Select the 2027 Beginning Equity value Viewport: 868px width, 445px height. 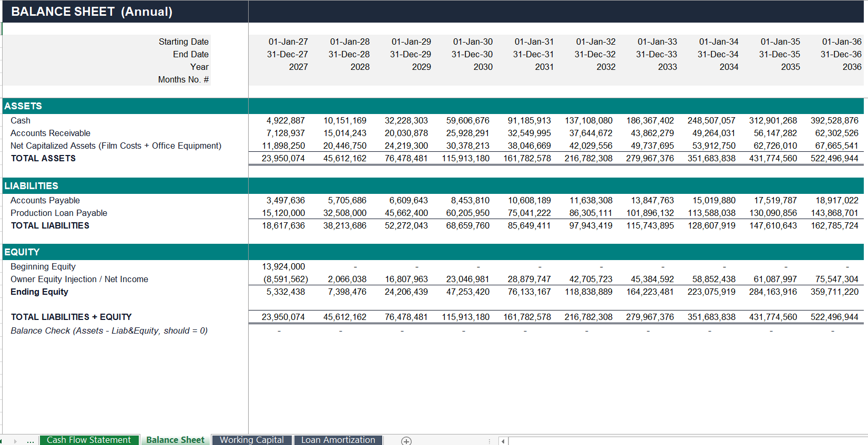tap(279, 266)
